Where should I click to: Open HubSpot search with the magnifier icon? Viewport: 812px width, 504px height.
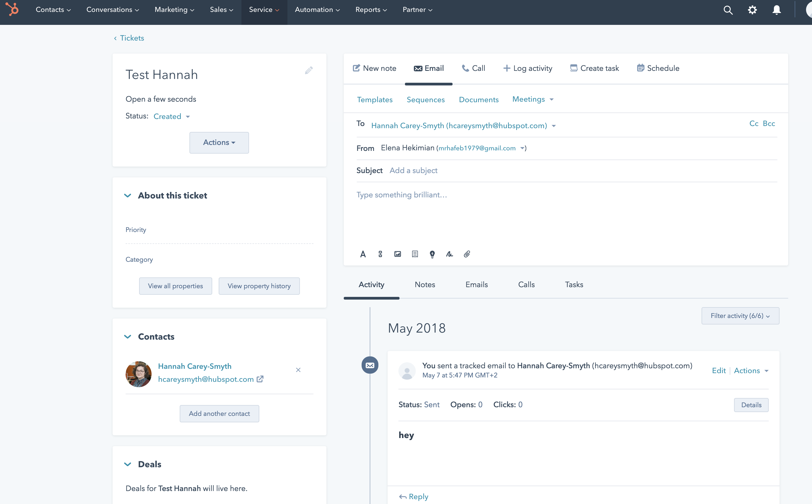pos(728,10)
